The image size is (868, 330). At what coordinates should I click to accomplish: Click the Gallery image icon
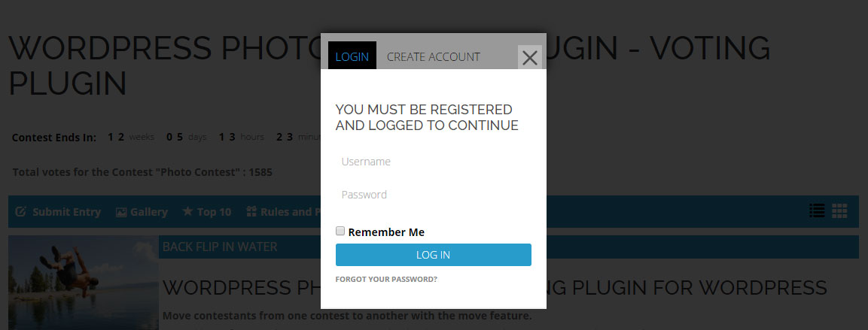121,212
